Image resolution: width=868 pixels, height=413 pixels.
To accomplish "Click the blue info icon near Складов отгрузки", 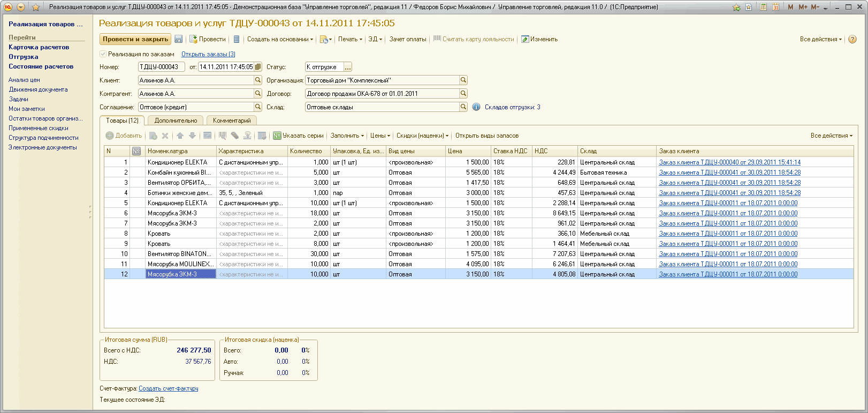I will pyautogui.click(x=476, y=107).
